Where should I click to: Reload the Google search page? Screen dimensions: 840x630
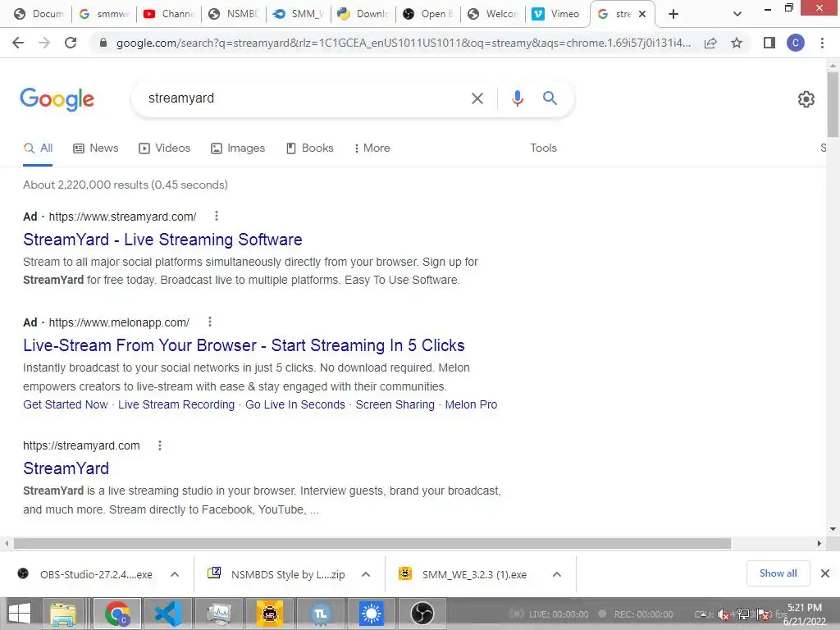(x=71, y=43)
